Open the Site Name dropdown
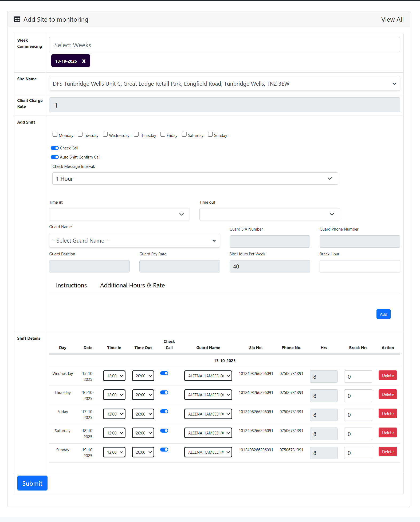 [224, 84]
